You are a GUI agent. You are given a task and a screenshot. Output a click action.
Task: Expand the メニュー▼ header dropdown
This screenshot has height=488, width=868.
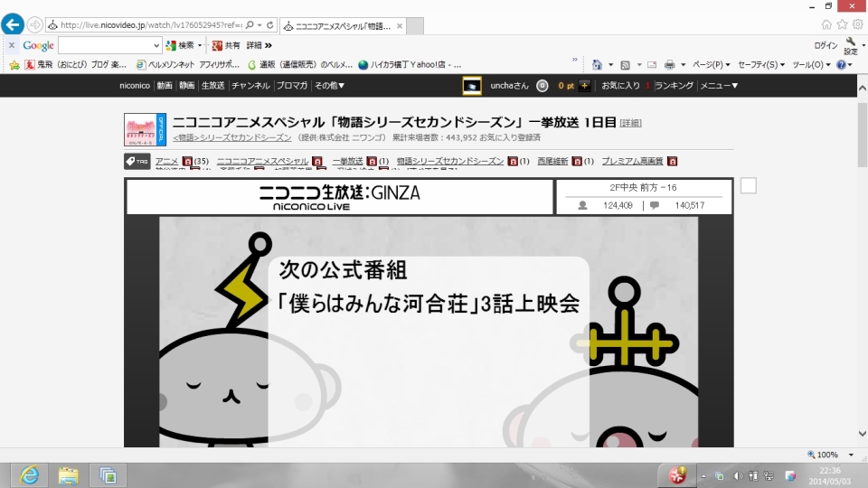719,86
